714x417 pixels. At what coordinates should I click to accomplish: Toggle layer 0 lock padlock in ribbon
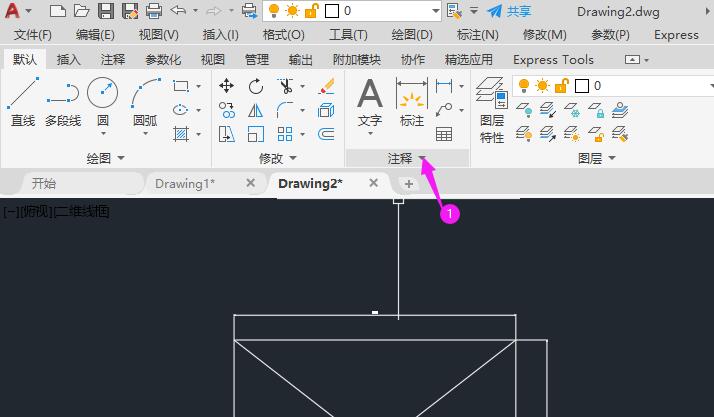click(x=562, y=86)
